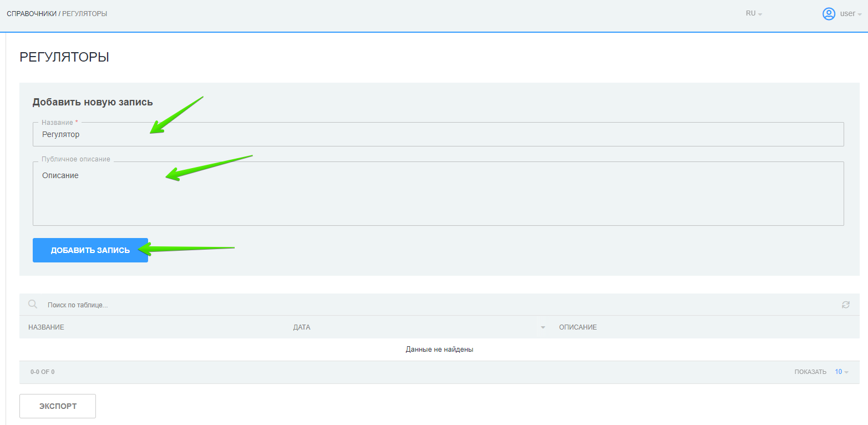
Task: Focus the Название field containing Регулятор
Action: point(438,135)
